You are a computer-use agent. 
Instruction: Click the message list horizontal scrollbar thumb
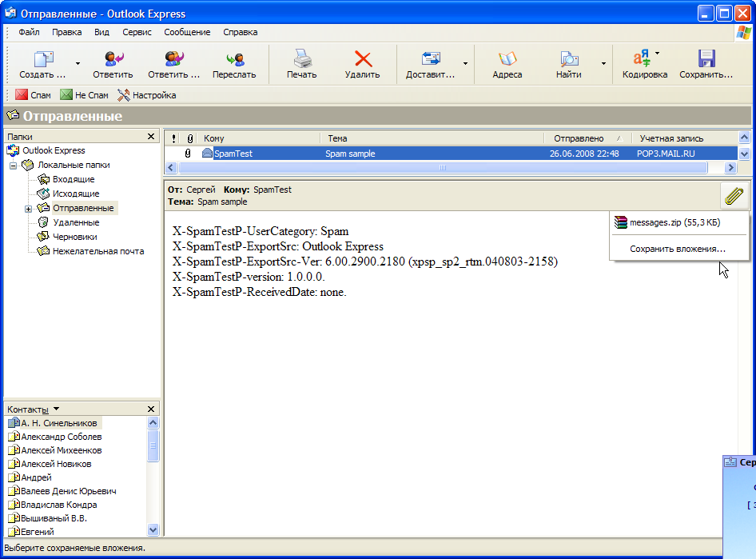click(443, 168)
